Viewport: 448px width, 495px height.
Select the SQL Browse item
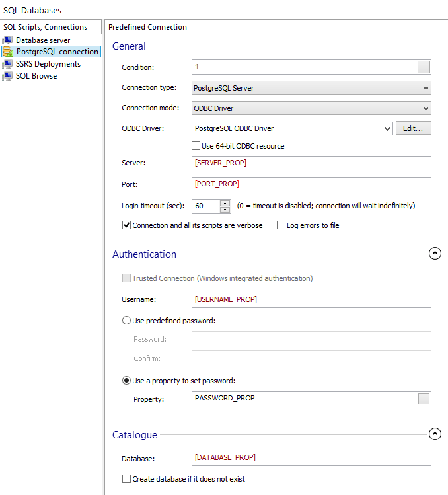(36, 76)
